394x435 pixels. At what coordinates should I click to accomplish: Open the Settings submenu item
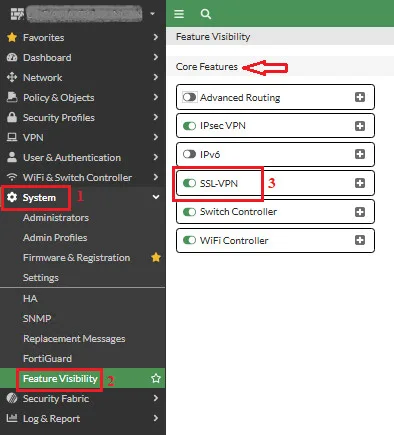[x=41, y=278]
